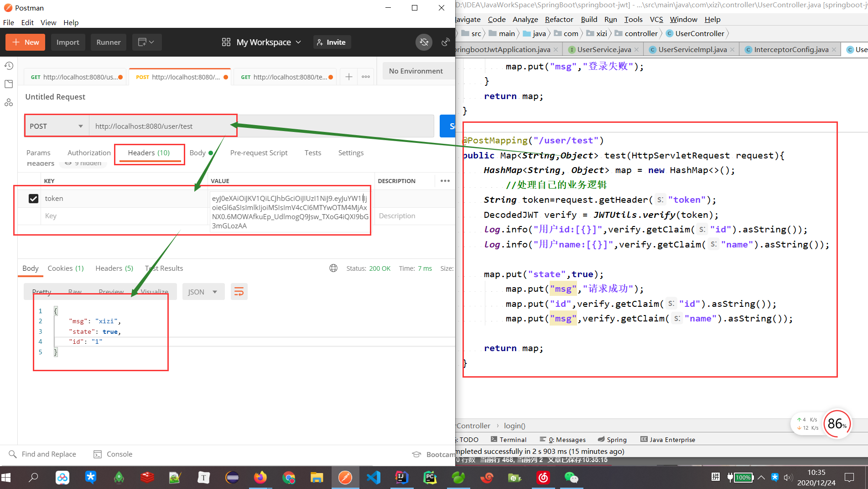
Task: Open Visual Studio Code from taskbar
Action: (374, 478)
